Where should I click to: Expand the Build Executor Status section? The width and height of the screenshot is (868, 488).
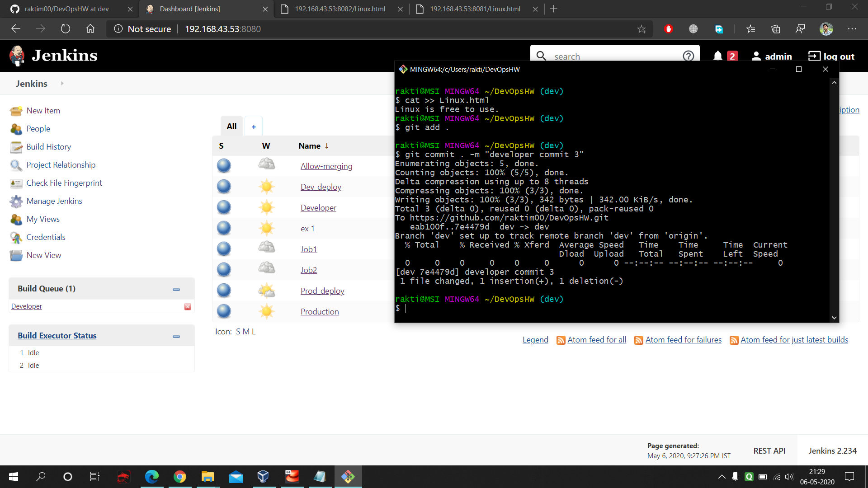click(176, 335)
